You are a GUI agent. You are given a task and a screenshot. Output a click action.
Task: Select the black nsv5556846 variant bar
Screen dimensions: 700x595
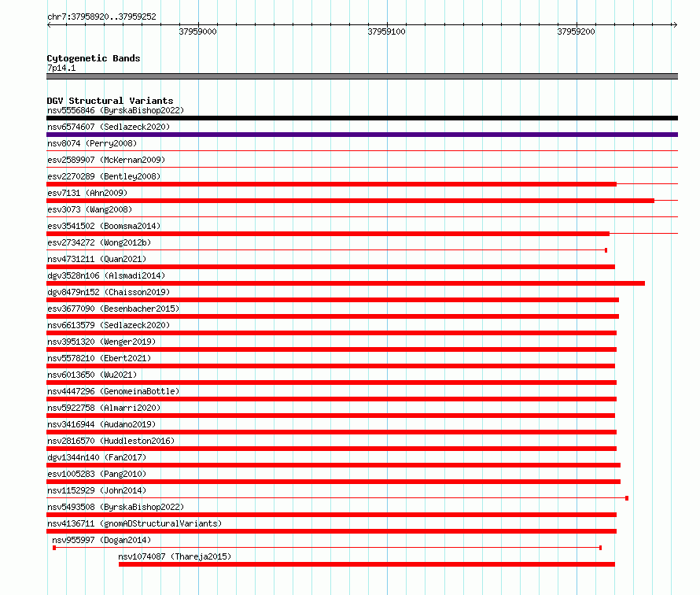pos(362,118)
